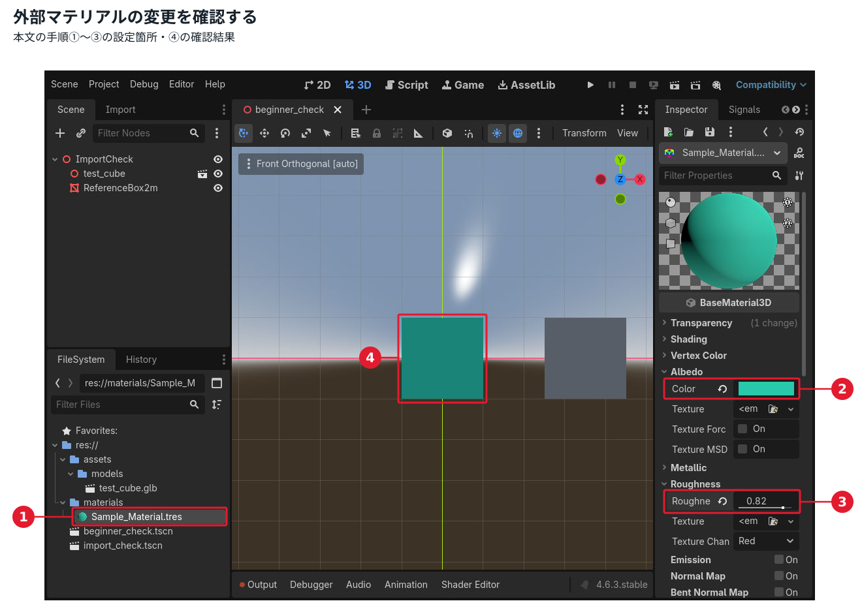Switch to the Signals tab

pyautogui.click(x=744, y=110)
